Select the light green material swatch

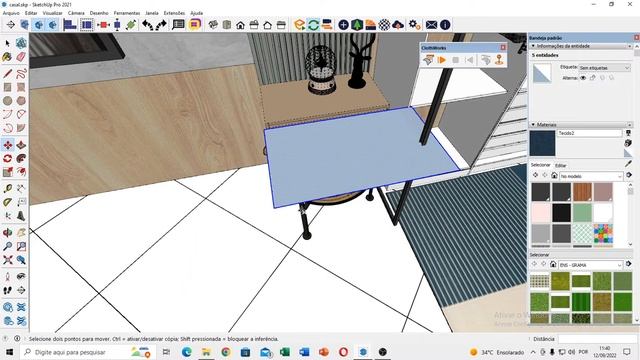582,213
